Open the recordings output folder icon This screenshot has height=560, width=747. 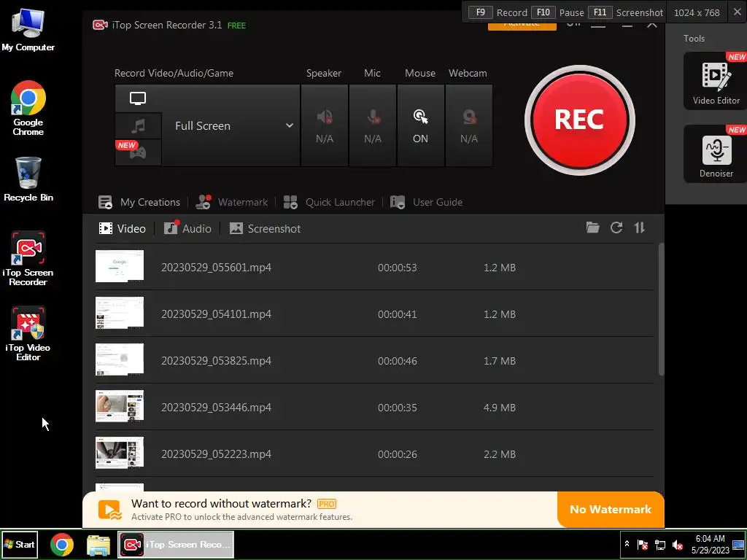coord(592,227)
